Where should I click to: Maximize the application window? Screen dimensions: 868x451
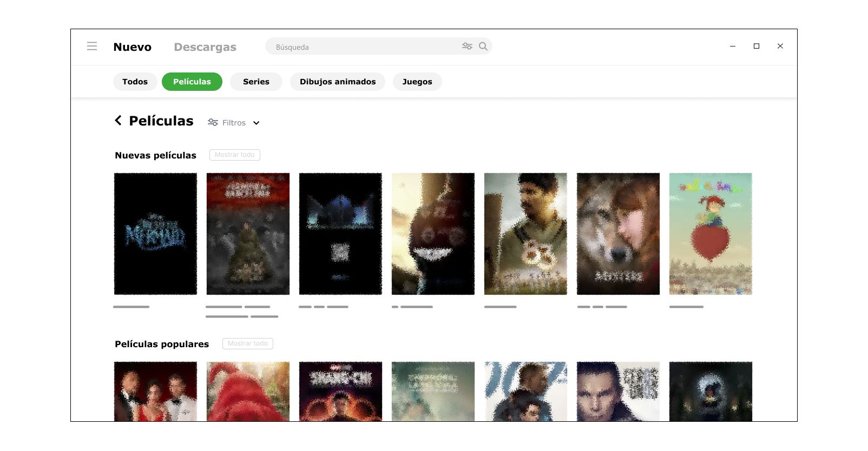click(x=757, y=47)
